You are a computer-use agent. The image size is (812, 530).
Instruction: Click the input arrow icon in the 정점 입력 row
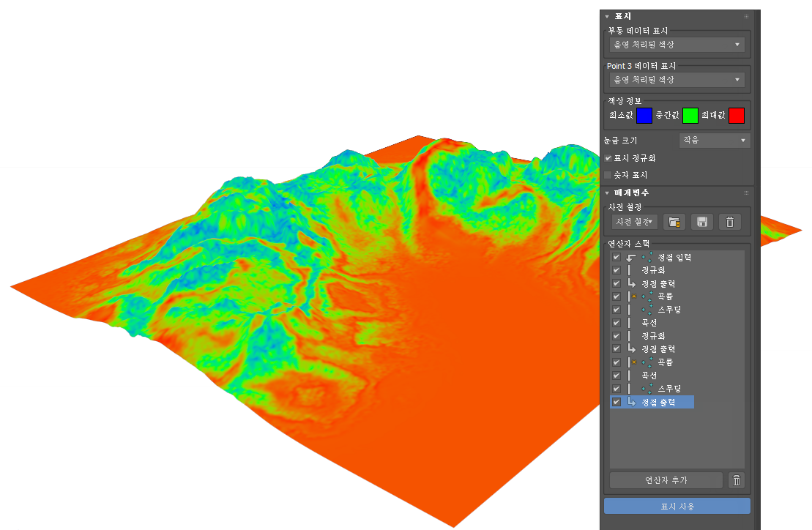coord(631,257)
